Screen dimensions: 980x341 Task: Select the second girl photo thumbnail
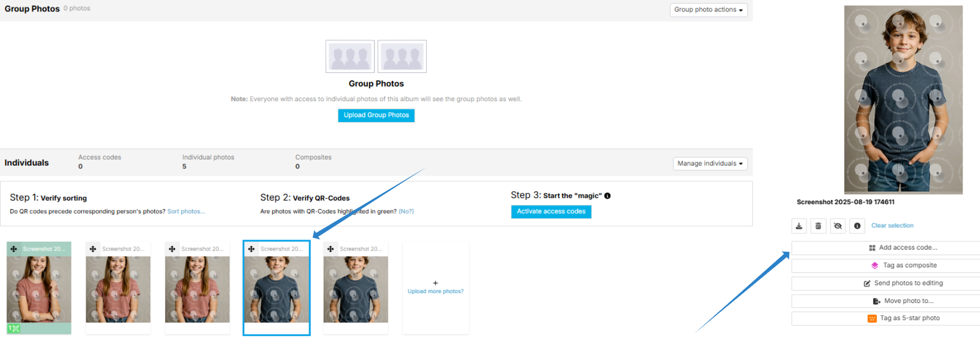[x=118, y=289]
